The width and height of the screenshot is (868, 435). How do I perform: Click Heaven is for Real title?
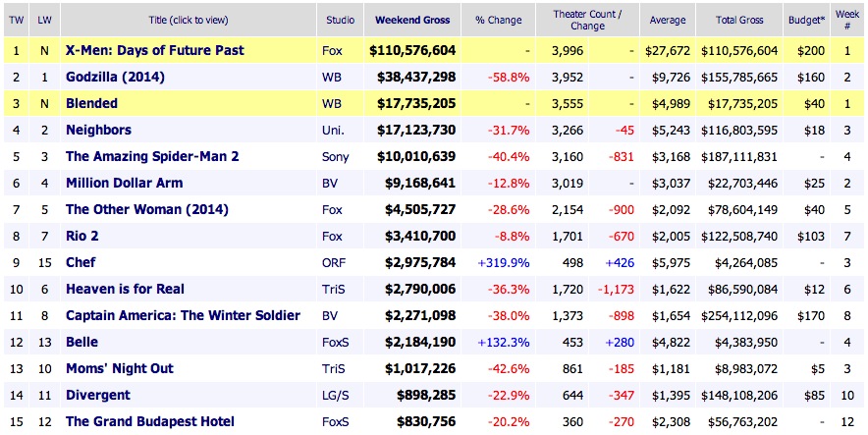(125, 289)
